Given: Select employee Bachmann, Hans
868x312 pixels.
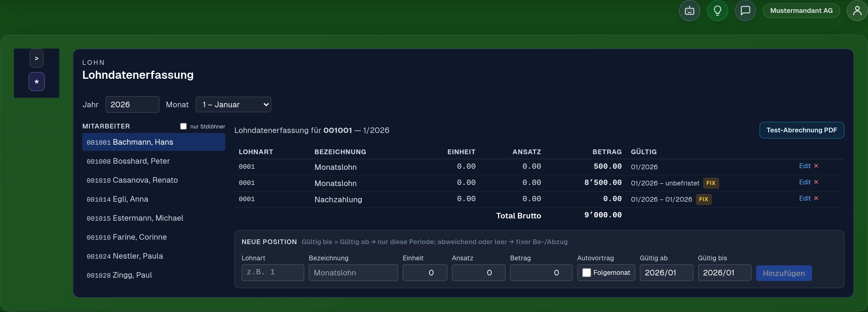Looking at the screenshot, I should (x=154, y=142).
